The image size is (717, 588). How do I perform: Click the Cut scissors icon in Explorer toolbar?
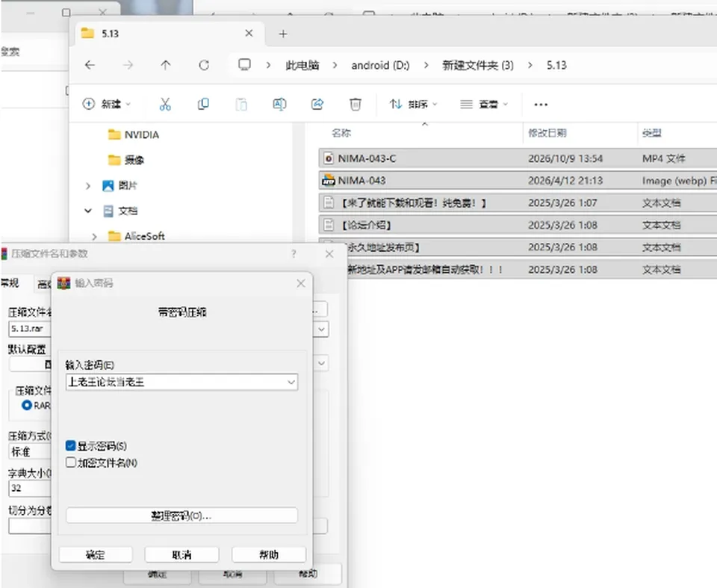point(165,105)
